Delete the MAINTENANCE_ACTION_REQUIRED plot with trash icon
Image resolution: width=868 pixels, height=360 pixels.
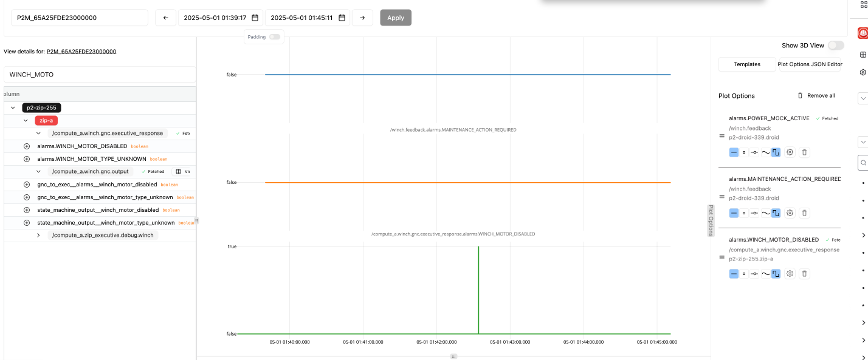804,213
